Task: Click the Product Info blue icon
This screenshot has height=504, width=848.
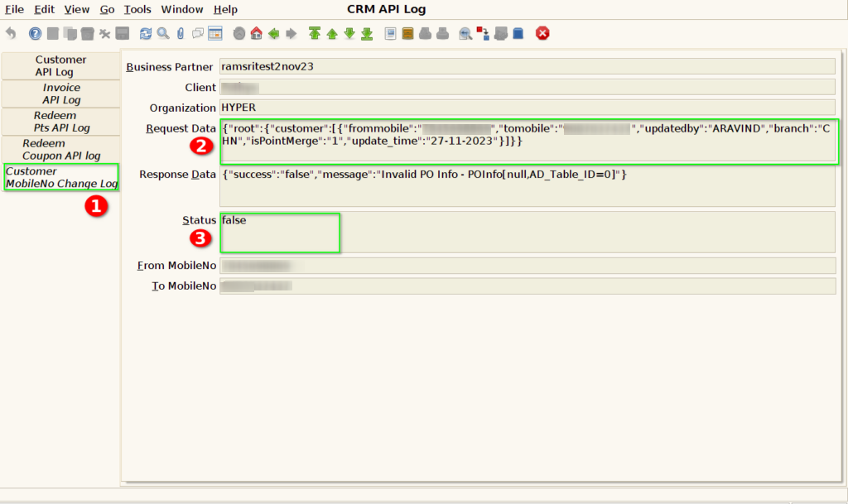Action: click(518, 33)
